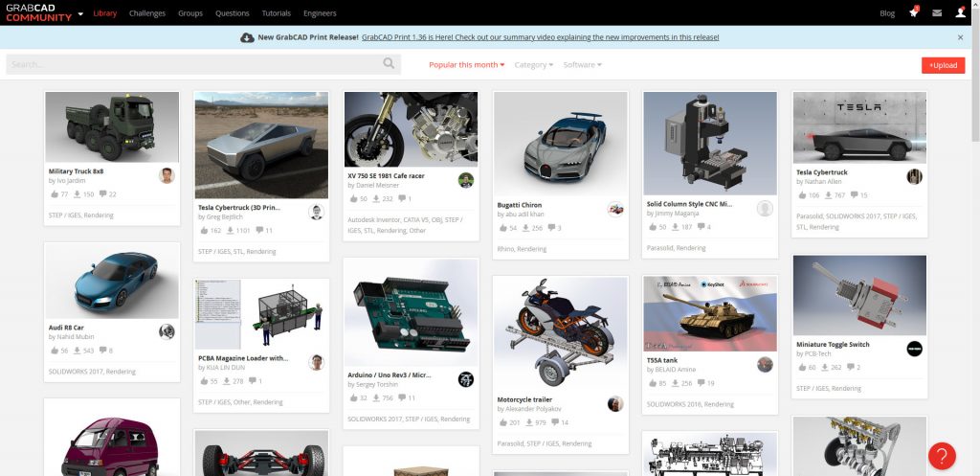
Task: Click download icon on T55A tank
Action: [676, 383]
